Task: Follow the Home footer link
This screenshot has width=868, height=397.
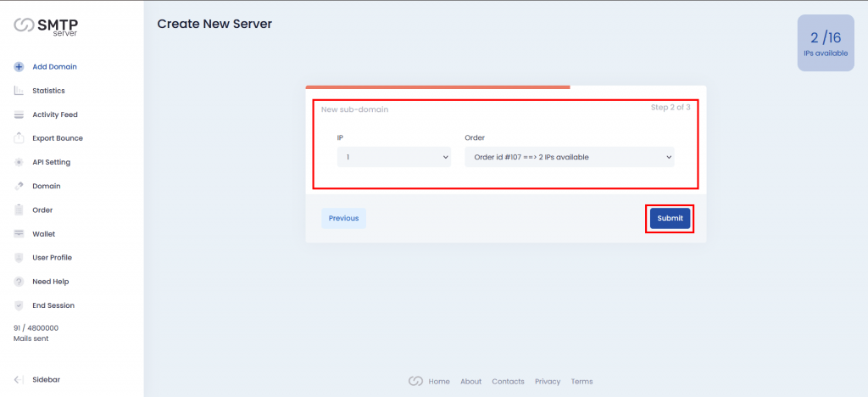Action: (x=439, y=382)
